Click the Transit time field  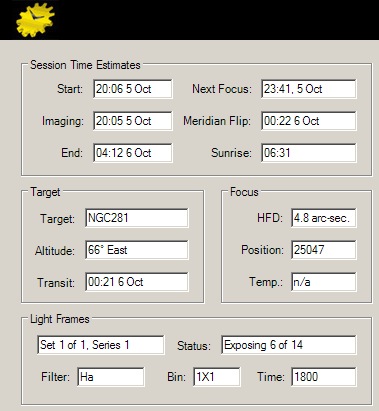(x=137, y=282)
